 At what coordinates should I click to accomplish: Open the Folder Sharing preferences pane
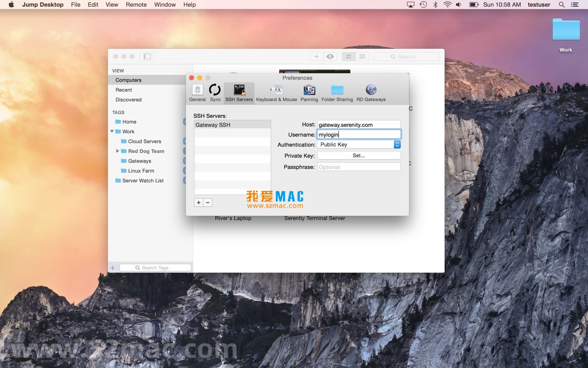[x=337, y=93]
